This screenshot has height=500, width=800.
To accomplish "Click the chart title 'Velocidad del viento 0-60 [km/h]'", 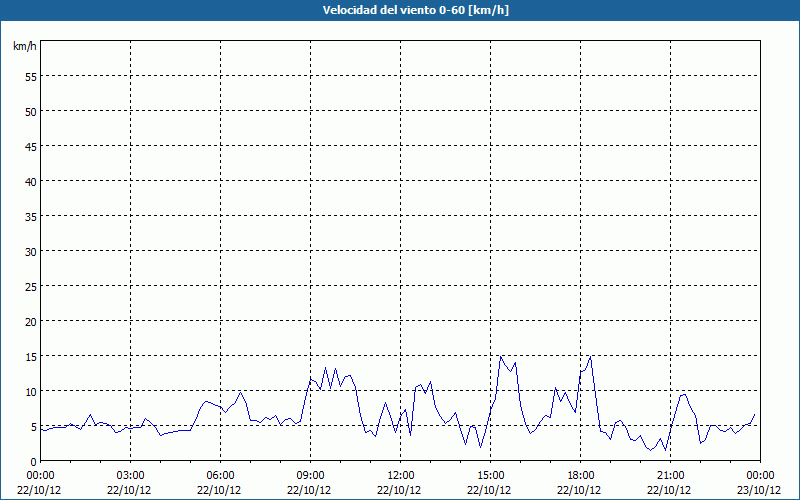I will tap(416, 10).
